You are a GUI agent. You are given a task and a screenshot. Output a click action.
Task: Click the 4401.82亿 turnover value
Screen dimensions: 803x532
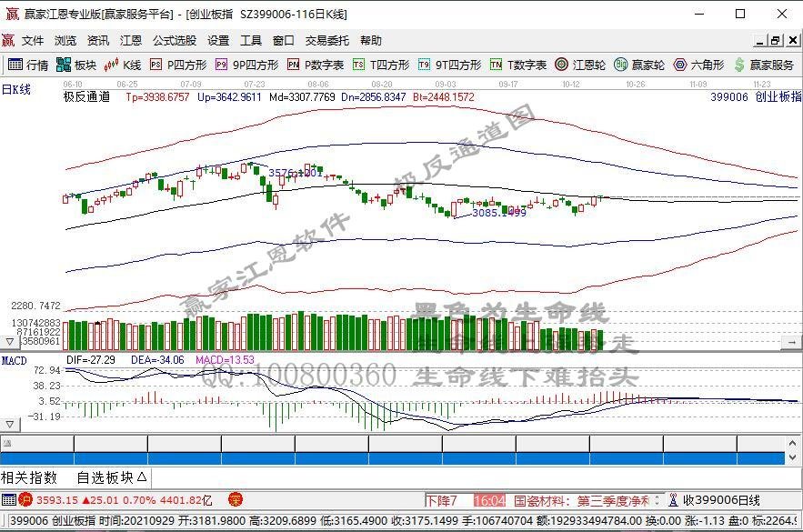pyautogui.click(x=186, y=500)
